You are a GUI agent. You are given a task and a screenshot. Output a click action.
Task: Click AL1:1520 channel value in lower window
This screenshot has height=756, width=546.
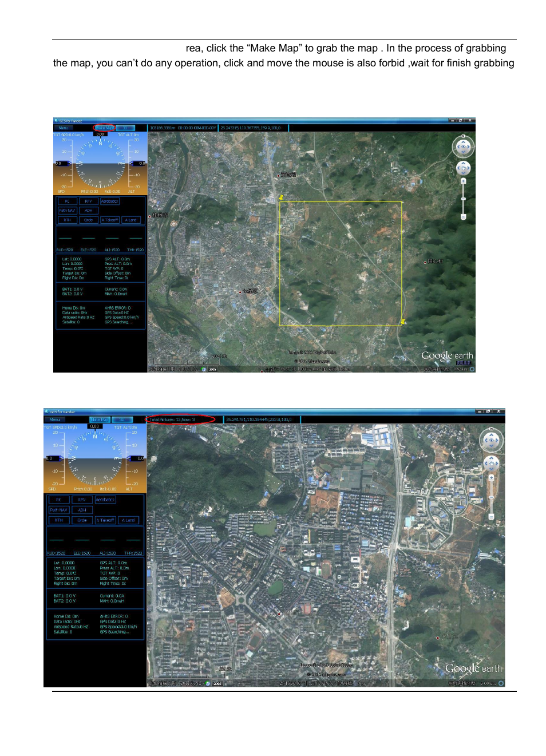click(108, 553)
